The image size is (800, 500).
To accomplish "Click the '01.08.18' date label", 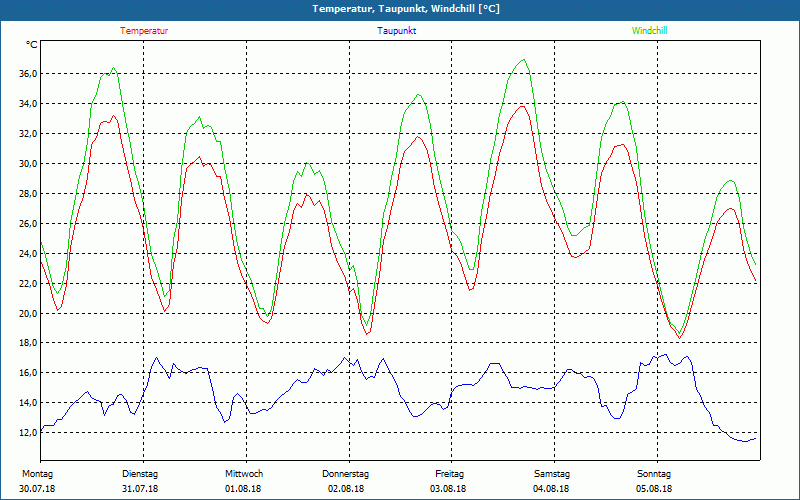I will [x=243, y=489].
